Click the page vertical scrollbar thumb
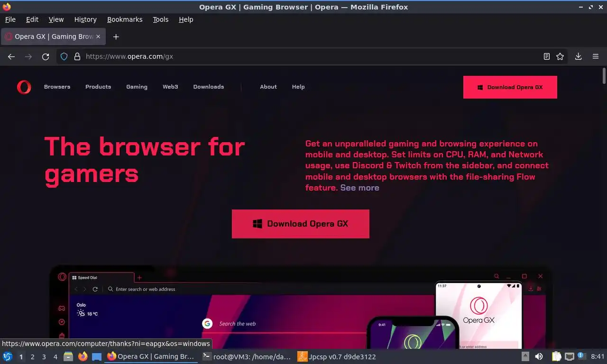The image size is (607, 364). point(604,75)
